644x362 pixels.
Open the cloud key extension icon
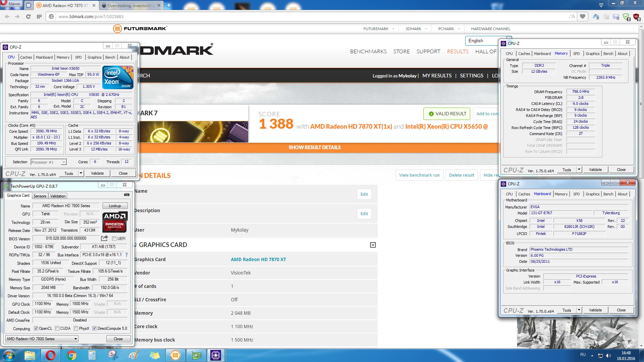tap(596, 16)
